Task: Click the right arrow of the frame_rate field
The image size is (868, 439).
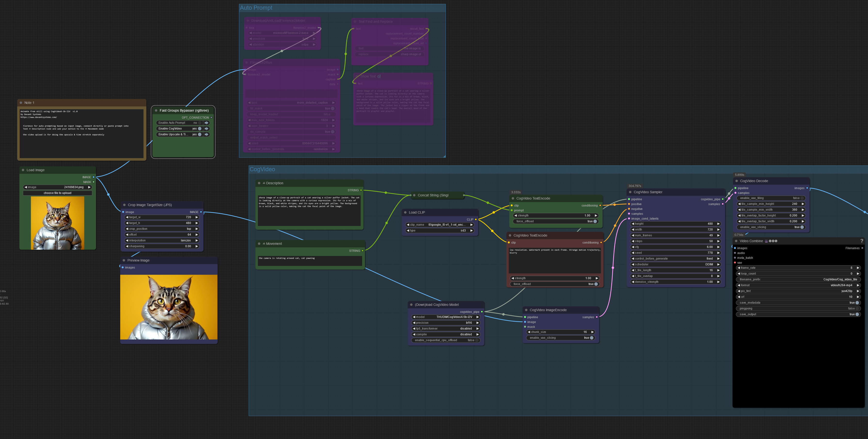Action: pyautogui.click(x=858, y=268)
